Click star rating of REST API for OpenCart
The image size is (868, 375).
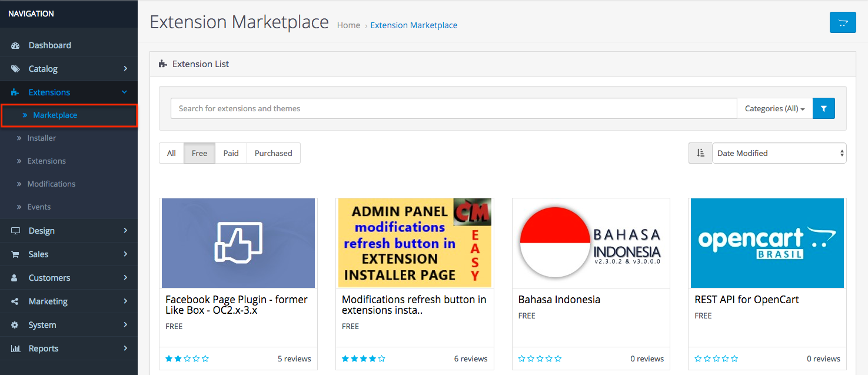coord(716,359)
